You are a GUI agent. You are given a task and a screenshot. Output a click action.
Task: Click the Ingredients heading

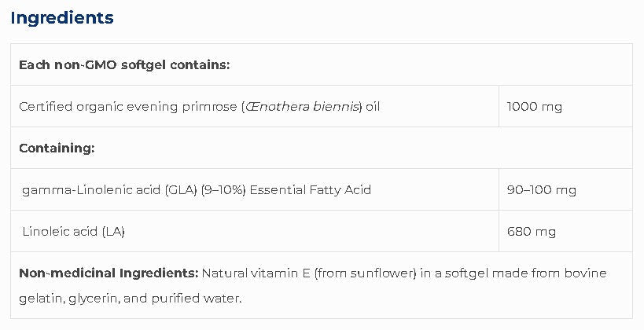click(62, 18)
